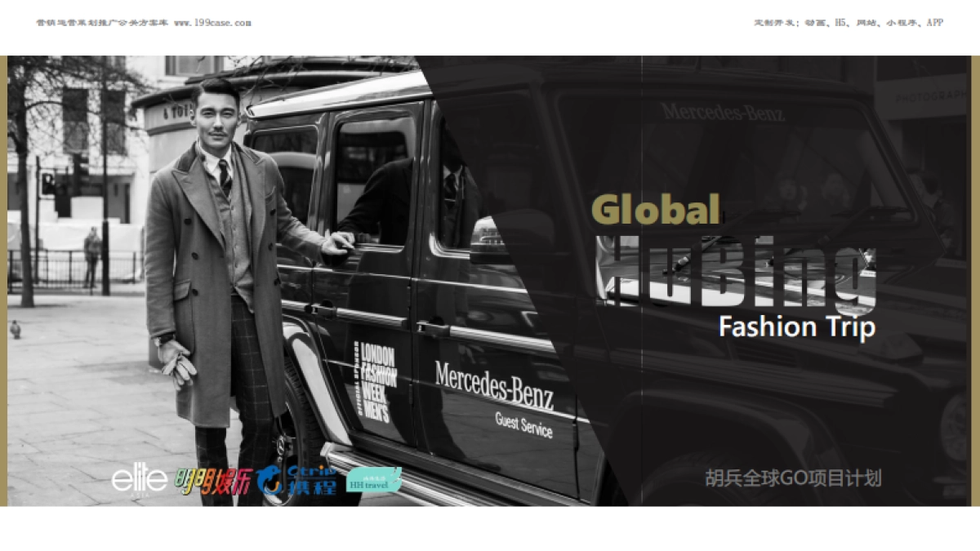Click the car's front door handle

coord(432,328)
